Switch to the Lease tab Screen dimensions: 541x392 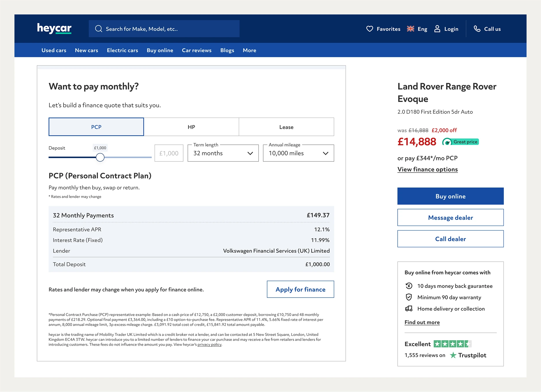(286, 127)
